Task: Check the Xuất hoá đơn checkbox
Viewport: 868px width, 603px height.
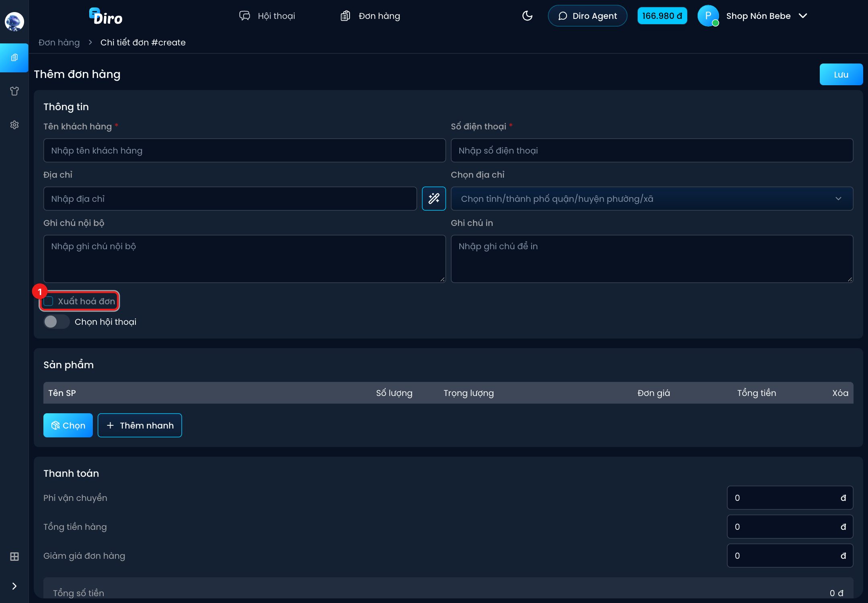Action: pos(48,301)
